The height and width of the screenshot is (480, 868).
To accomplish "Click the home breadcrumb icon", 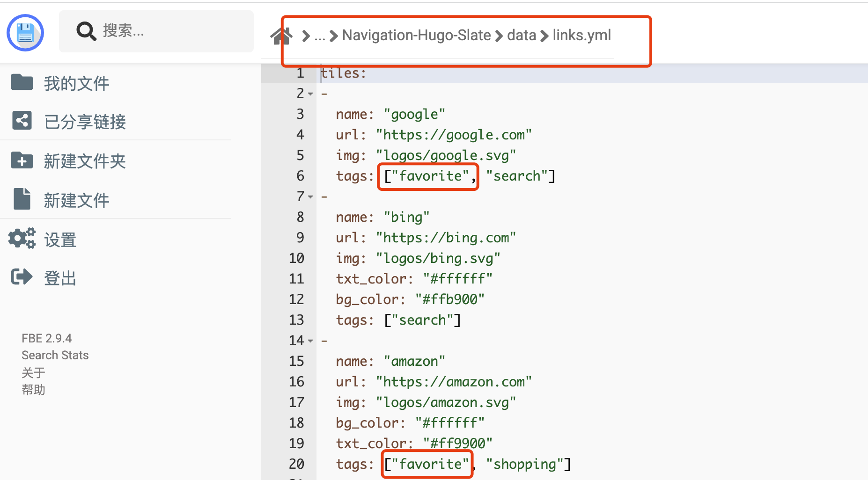I will click(281, 36).
